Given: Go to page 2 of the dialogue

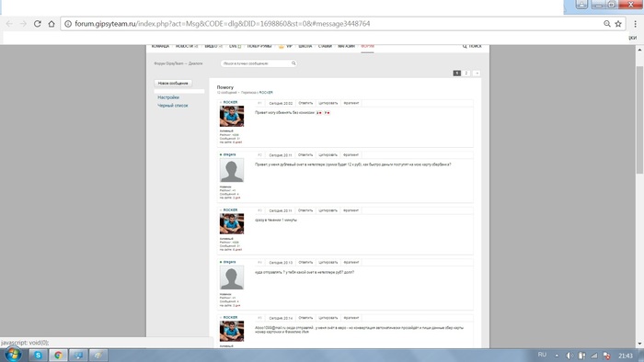Looking at the screenshot, I should (x=466, y=73).
